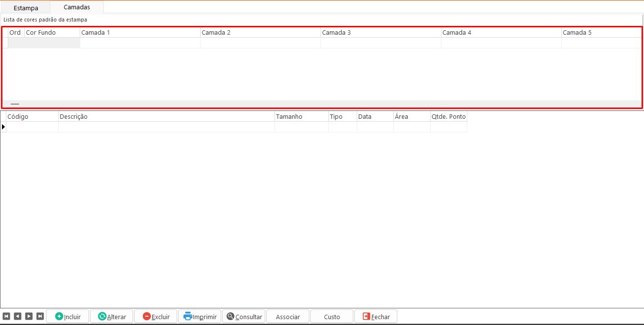Image resolution: width=644 pixels, height=325 pixels.
Task: Click the Incluir button to add a record
Action: pyautogui.click(x=68, y=316)
